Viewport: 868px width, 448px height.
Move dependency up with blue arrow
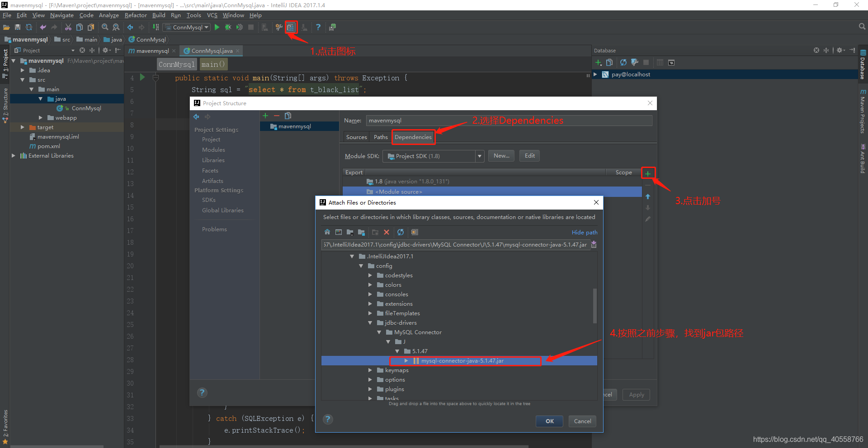coord(648,196)
